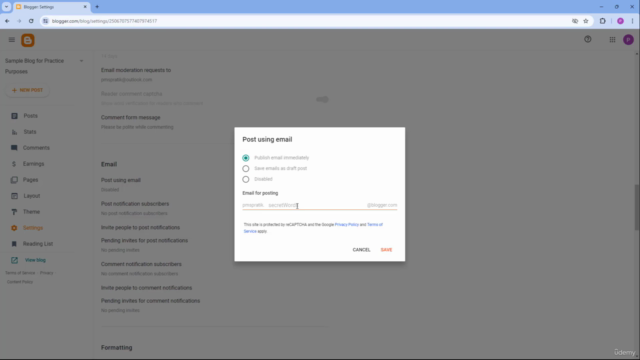Click the CANCEL button in dialog

pyautogui.click(x=361, y=250)
